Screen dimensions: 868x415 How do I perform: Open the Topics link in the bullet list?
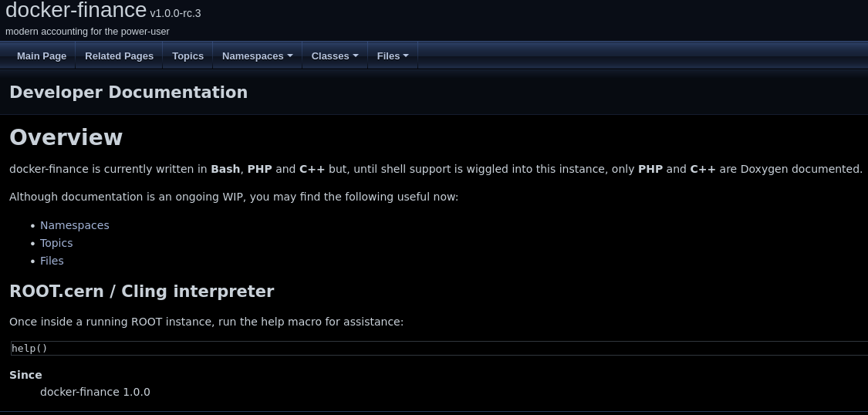(56, 243)
